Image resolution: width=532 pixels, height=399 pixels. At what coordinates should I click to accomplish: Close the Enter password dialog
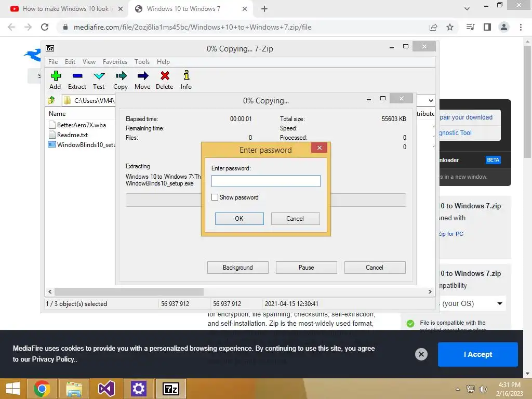(x=319, y=148)
